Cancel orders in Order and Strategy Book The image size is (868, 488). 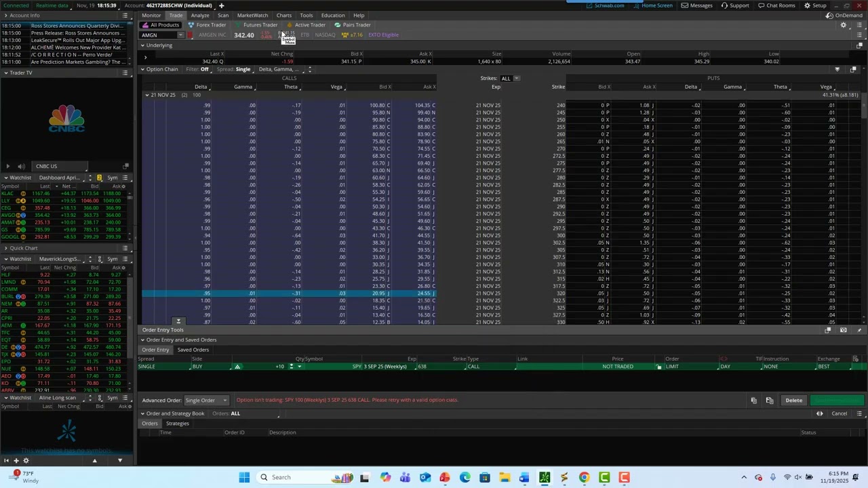coord(840,413)
